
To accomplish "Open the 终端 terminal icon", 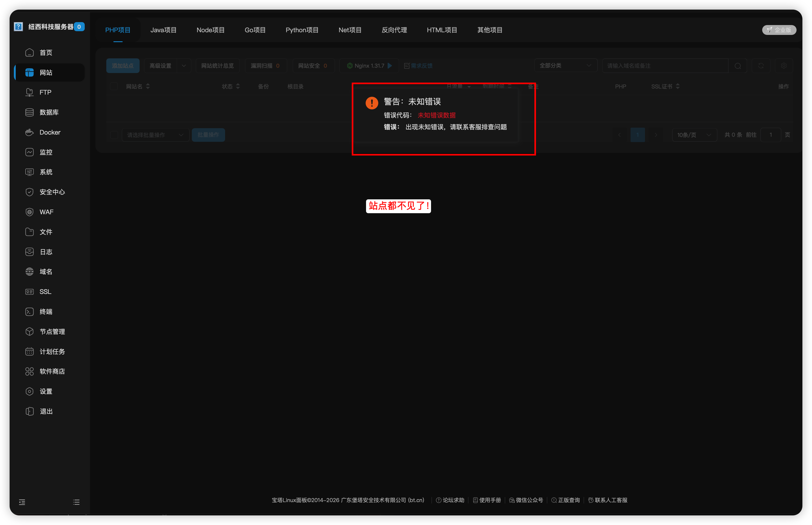I will point(30,312).
